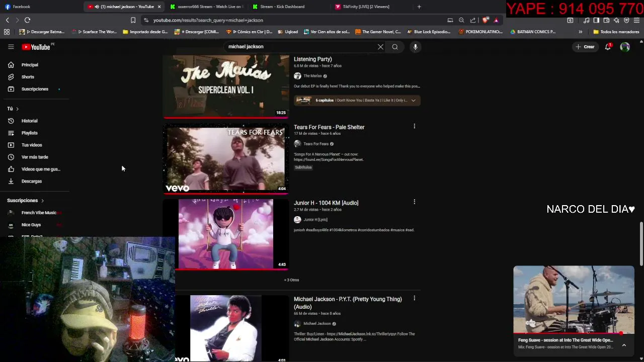Click the Crear button
The height and width of the screenshot is (362, 644).
585,47
